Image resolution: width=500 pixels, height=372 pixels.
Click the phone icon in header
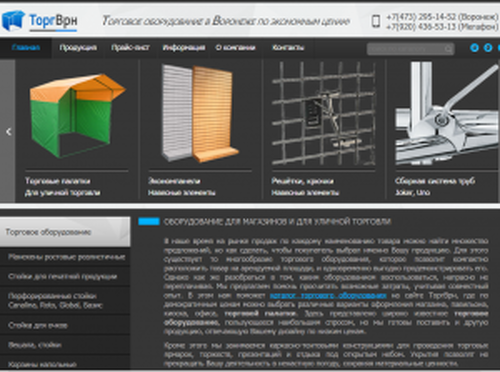(376, 21)
